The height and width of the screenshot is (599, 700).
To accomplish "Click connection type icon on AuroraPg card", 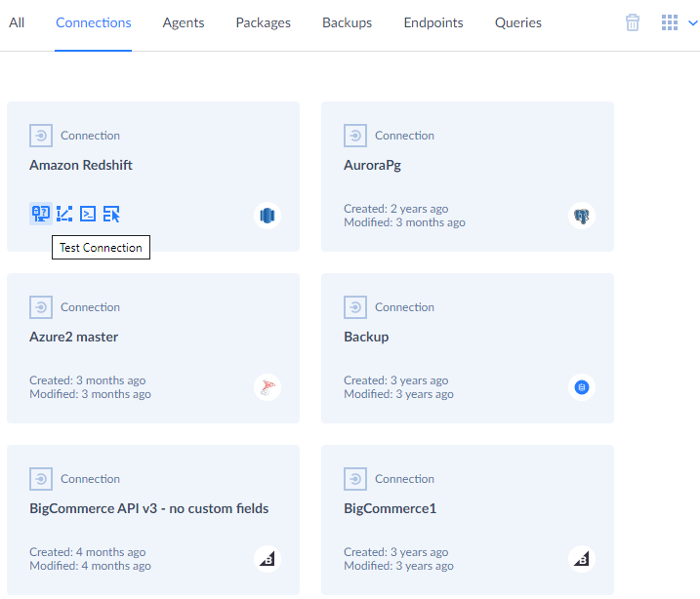I will pyautogui.click(x=355, y=136).
